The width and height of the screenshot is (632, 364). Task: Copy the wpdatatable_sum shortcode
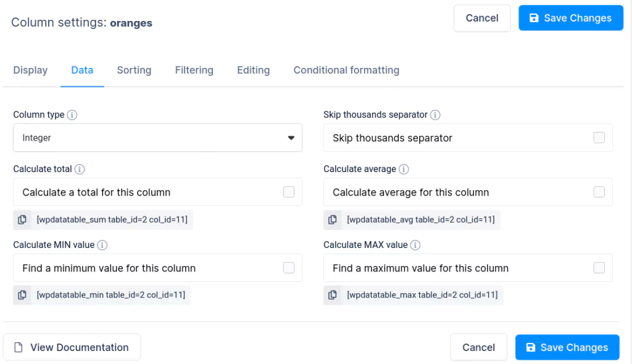(x=22, y=220)
